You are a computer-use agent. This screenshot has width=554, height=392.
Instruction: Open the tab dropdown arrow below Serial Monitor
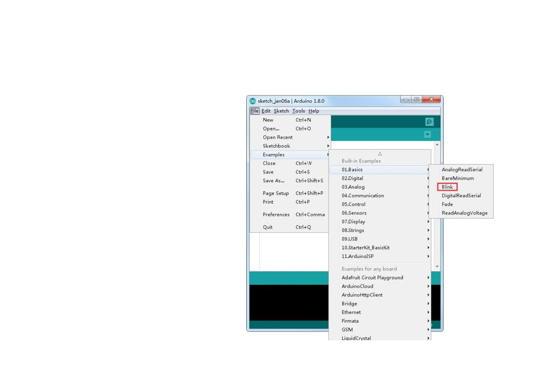pyautogui.click(x=427, y=134)
